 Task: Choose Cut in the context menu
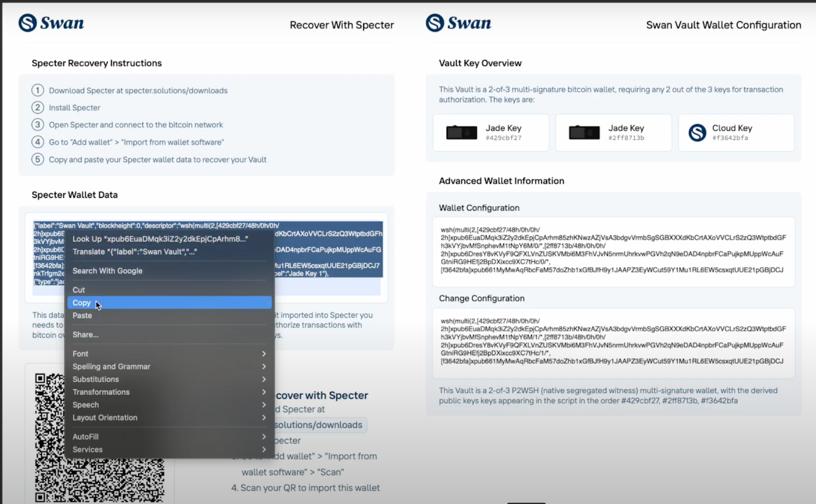(x=169, y=290)
